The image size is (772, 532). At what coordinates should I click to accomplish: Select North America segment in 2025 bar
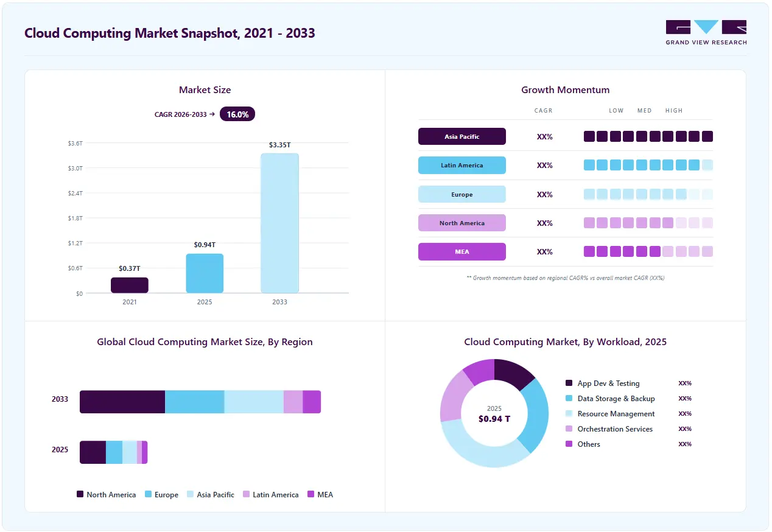[93, 452]
